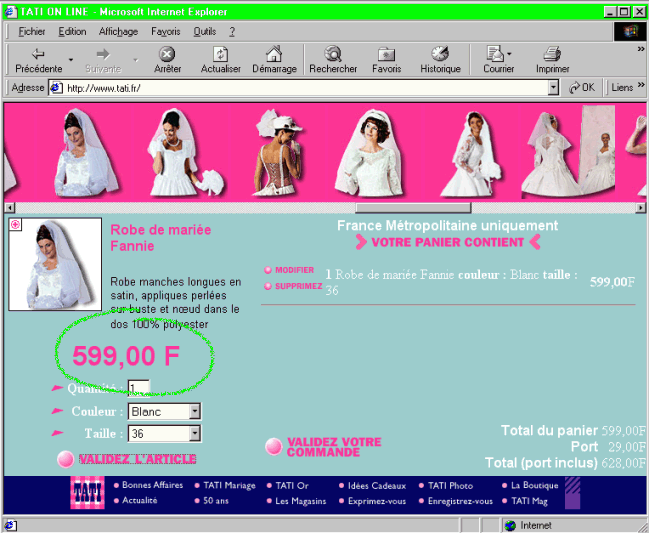Click the Fannie dress product thumbnail
The image size is (649, 533).
point(55,264)
